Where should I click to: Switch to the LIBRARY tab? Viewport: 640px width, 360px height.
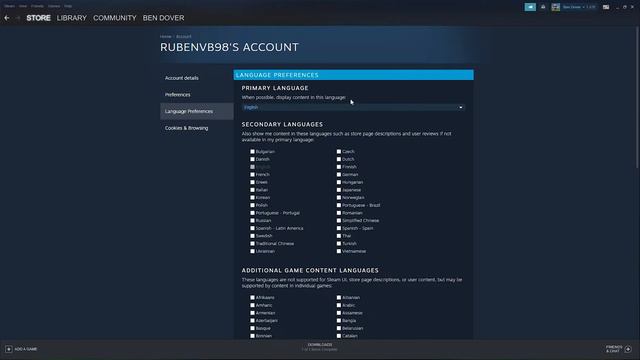coord(72,18)
